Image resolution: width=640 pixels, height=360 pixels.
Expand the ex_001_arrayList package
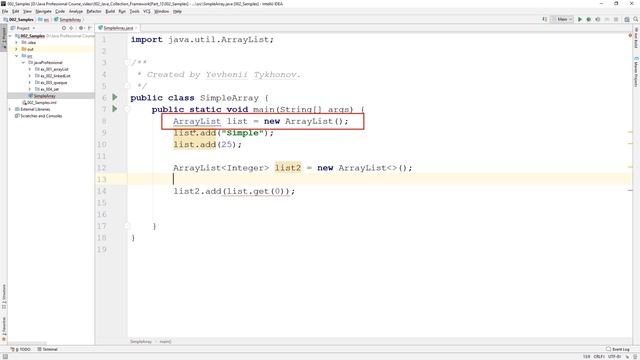click(30, 69)
